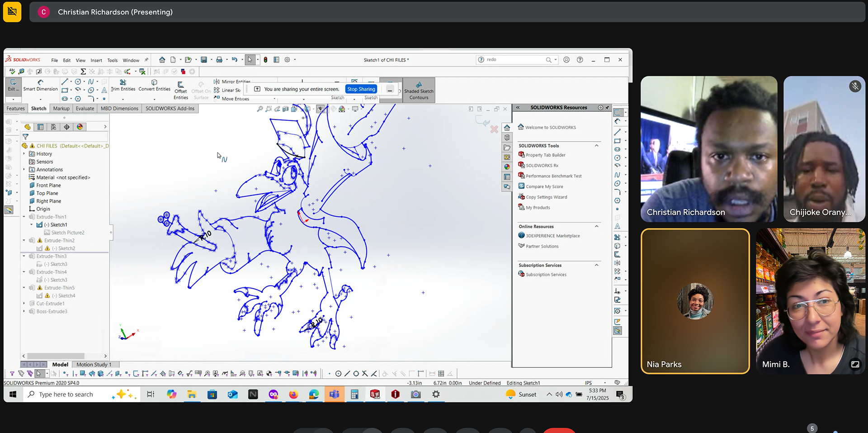The image size is (868, 433).
Task: Open the ConfigurationManager tab icon
Action: point(54,127)
